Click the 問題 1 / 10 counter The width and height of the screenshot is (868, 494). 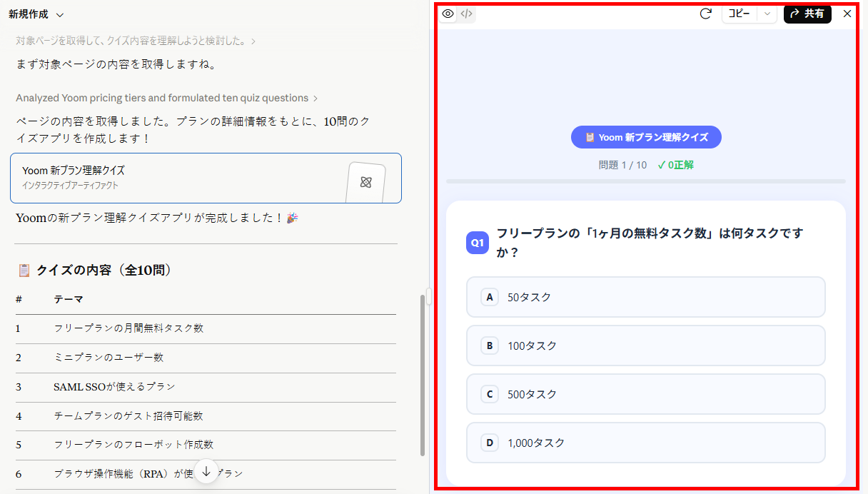point(622,165)
